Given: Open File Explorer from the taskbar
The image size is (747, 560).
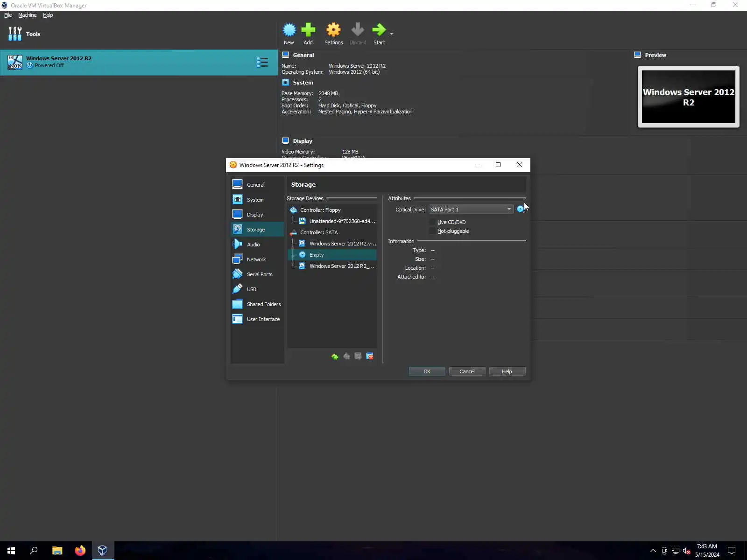Looking at the screenshot, I should point(57,551).
